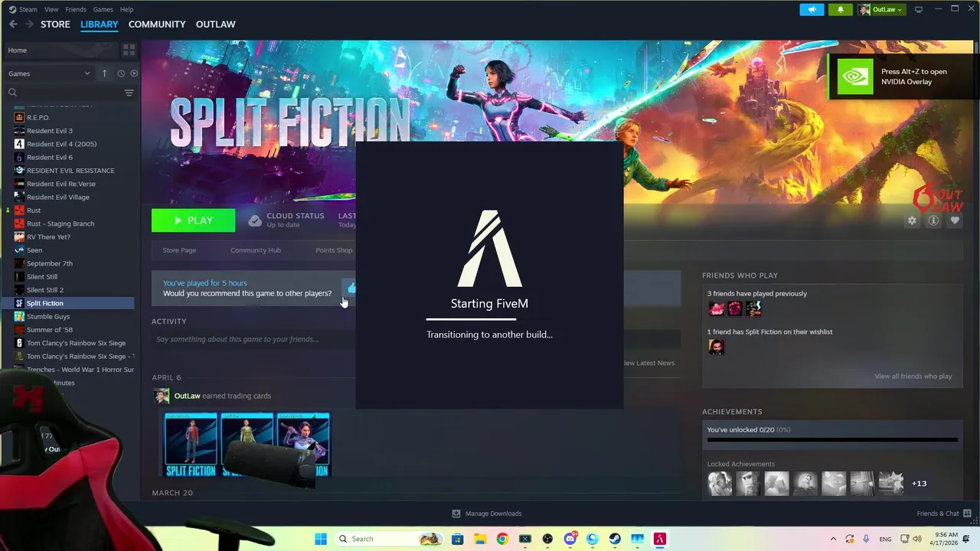Show the +13 more locked achievements
Image resolution: width=980 pixels, height=551 pixels.
(919, 484)
